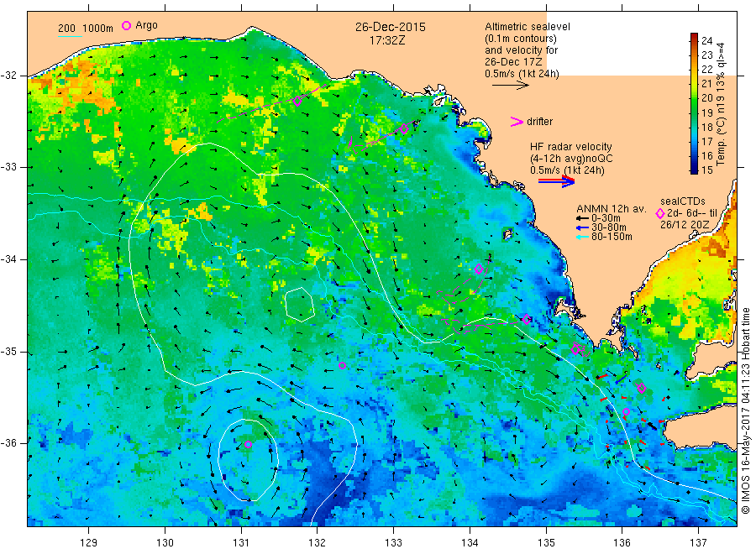Click the sealCTD diamond near 134.1E, -34.1
The image size is (756, 554).
[479, 269]
